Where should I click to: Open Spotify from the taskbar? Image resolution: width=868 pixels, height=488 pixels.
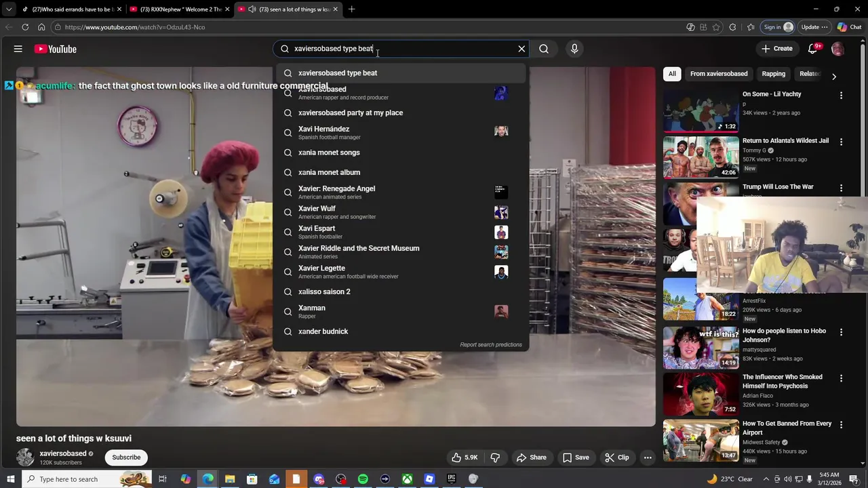point(363,479)
